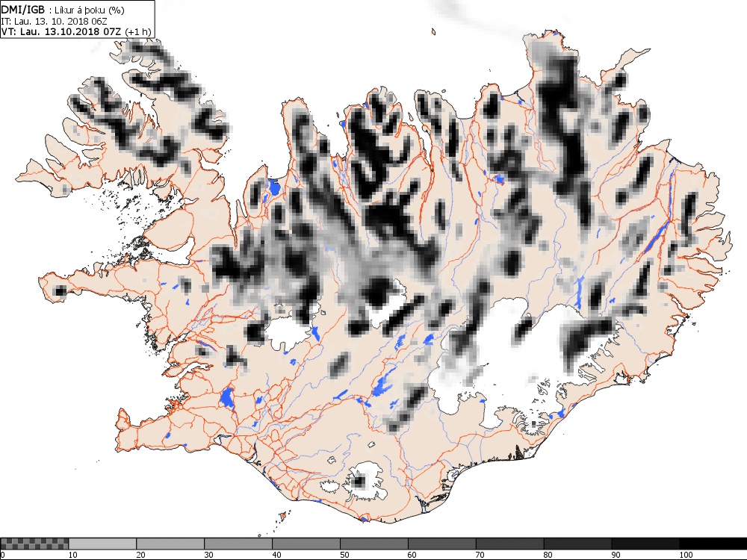Click the 'IT: Lau. 13. 10. 2018 06Z' line
This screenshot has width=747, height=560.
tap(54, 22)
